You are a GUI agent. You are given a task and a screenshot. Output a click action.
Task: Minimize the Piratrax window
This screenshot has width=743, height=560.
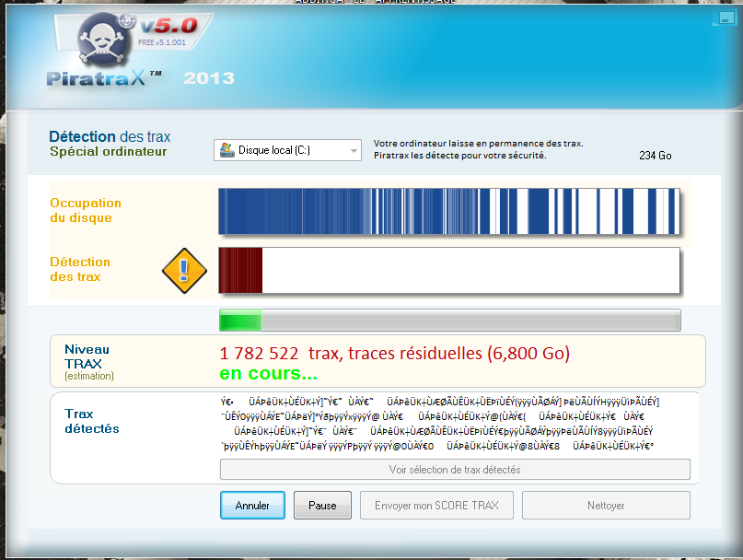click(725, 18)
